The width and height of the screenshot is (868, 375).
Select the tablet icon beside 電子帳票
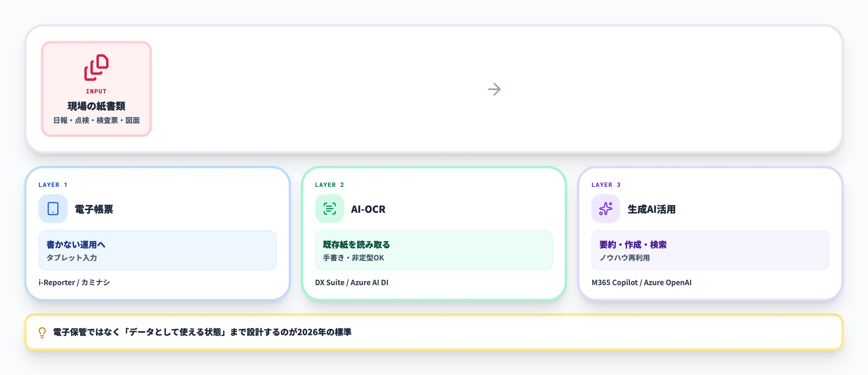[52, 209]
